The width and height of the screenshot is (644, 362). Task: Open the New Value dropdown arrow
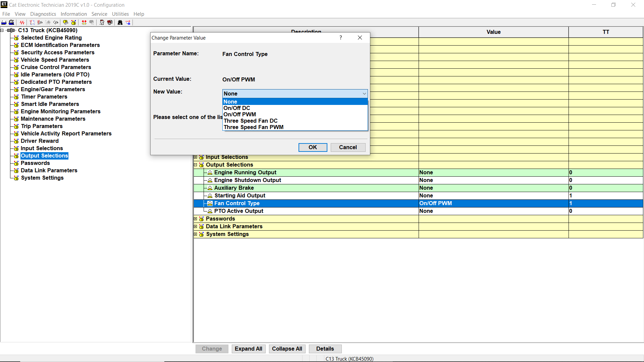click(x=364, y=94)
